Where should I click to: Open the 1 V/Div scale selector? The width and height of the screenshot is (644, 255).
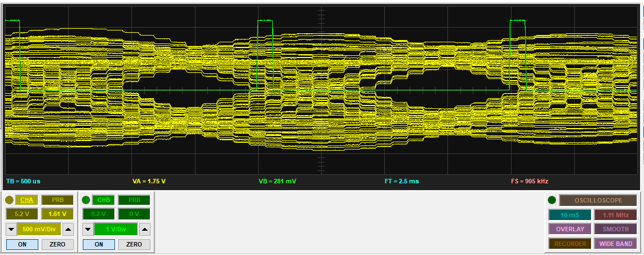point(116,230)
